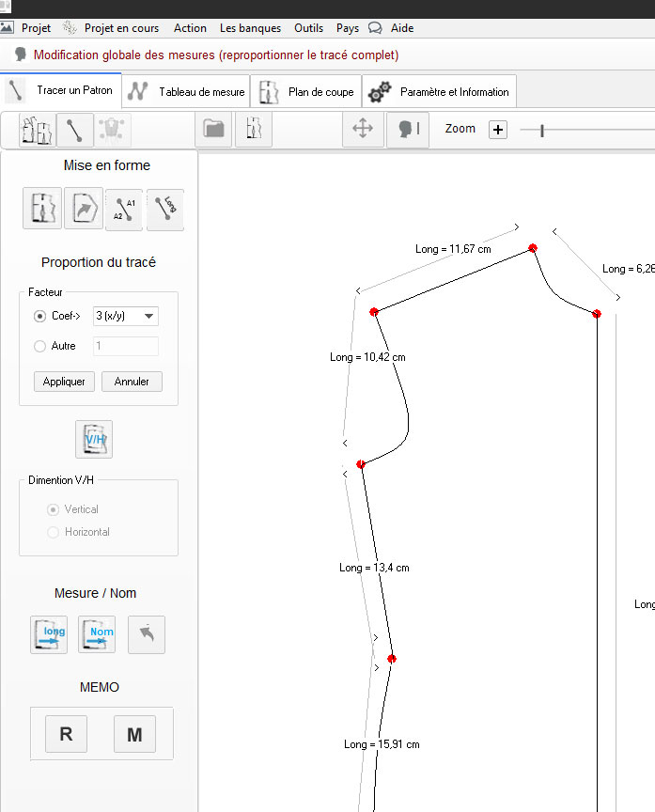The image size is (655, 812).
Task: Choose the 'Horizontal' dimension radio button
Action: tap(54, 532)
